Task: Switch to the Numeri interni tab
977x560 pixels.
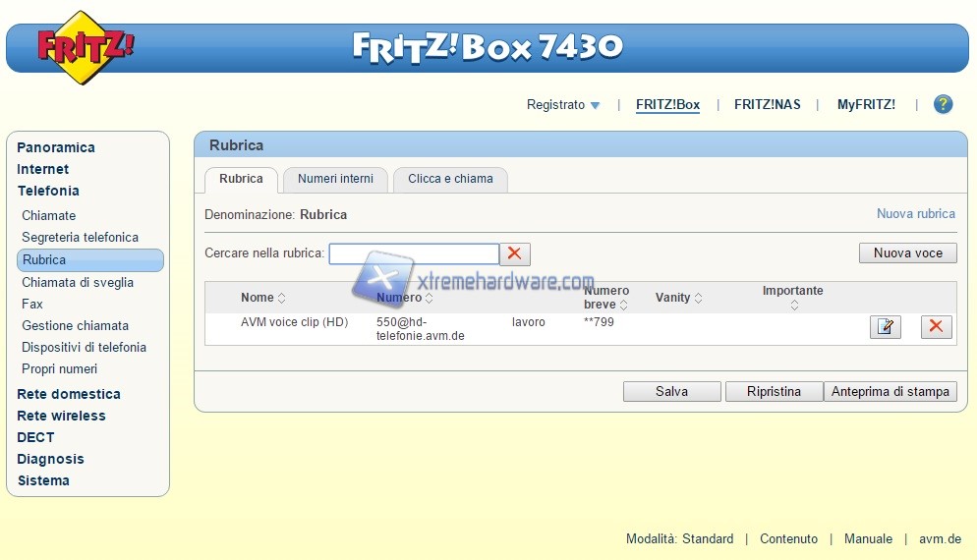Action: click(335, 179)
